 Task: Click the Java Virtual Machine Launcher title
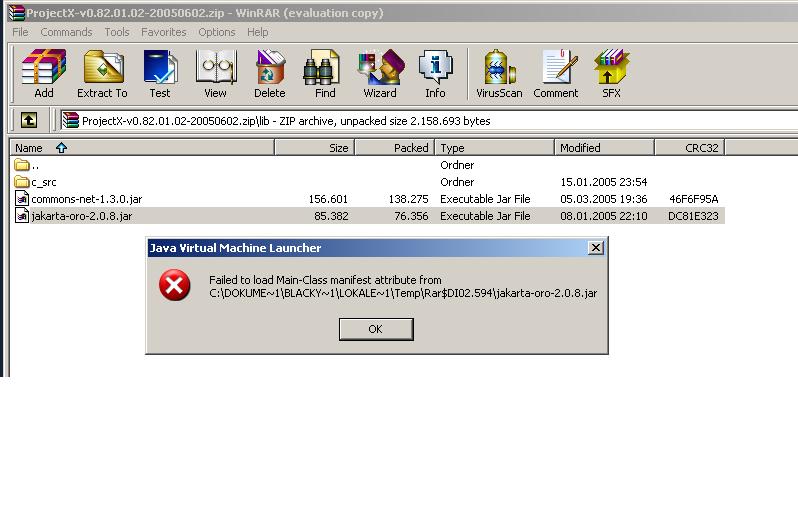pos(235,248)
